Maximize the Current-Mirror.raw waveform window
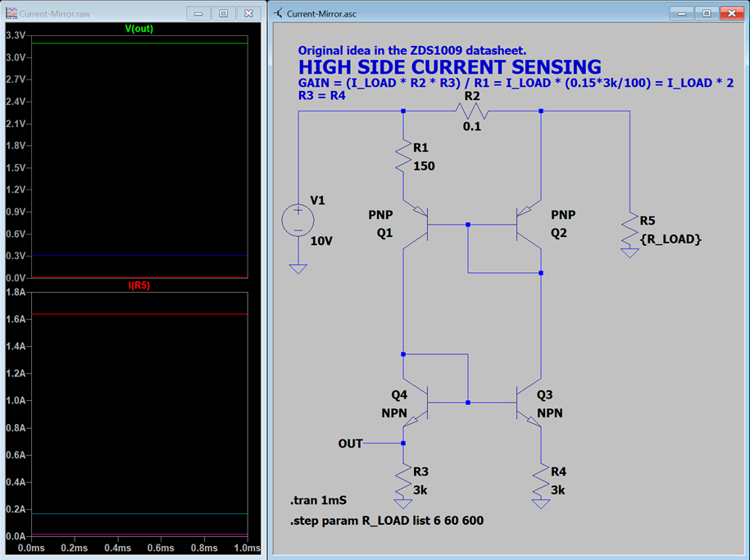This screenshot has width=750, height=560. tap(223, 14)
